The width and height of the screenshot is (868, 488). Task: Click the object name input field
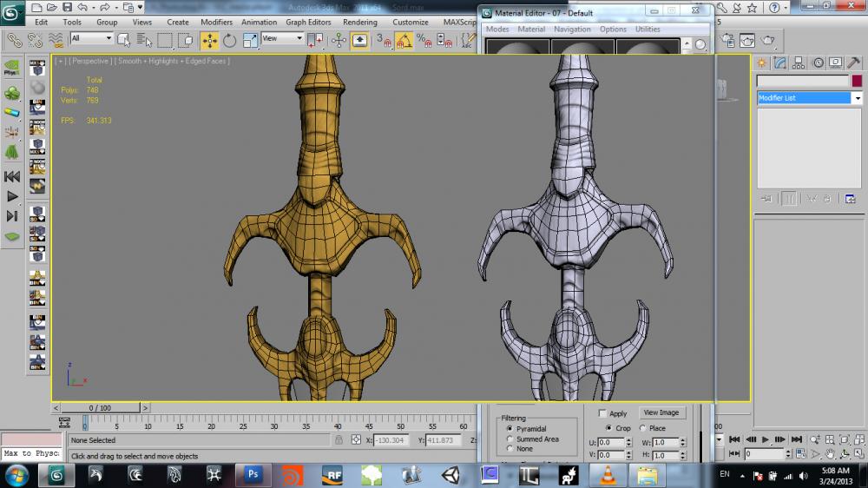802,81
